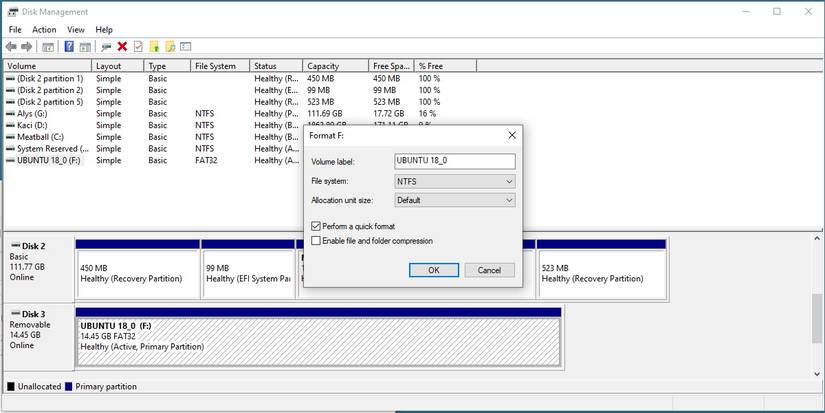Image resolution: width=825 pixels, height=413 pixels.
Task: Uncheck Perform a quick format
Action: 316,226
